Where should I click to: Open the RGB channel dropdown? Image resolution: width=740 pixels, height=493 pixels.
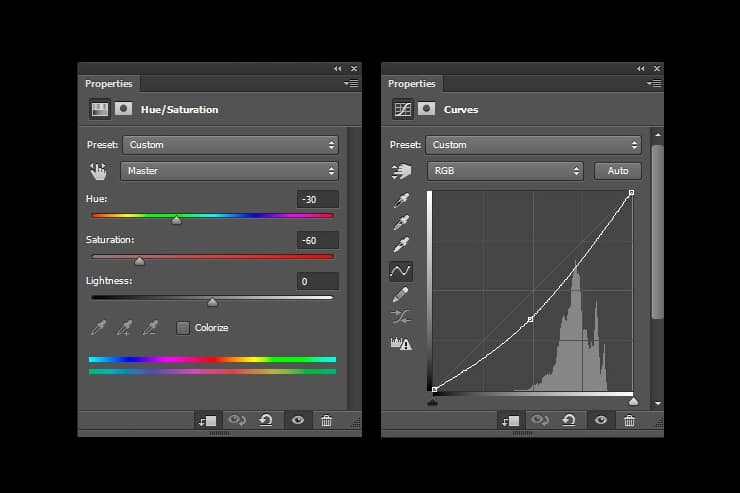pyautogui.click(x=505, y=171)
